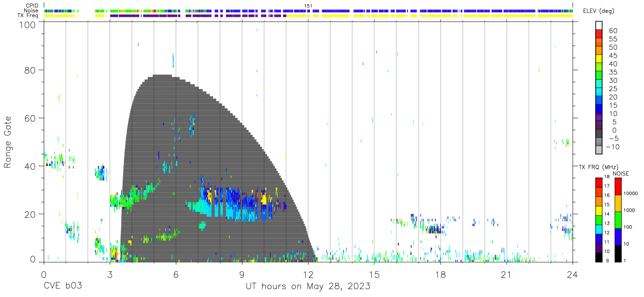644x297 pixels.
Task: Click the 'CVE b03' radar beam label
Action: coord(62,287)
